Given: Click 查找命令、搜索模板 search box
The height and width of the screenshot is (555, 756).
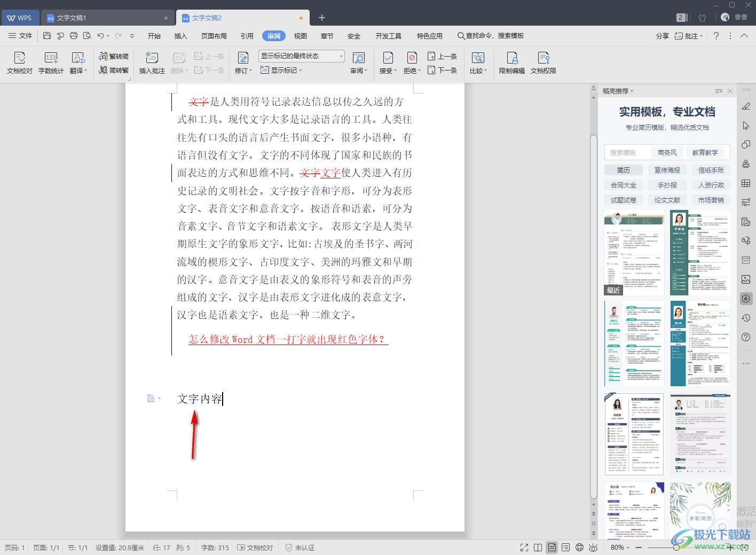Looking at the screenshot, I should (x=491, y=36).
